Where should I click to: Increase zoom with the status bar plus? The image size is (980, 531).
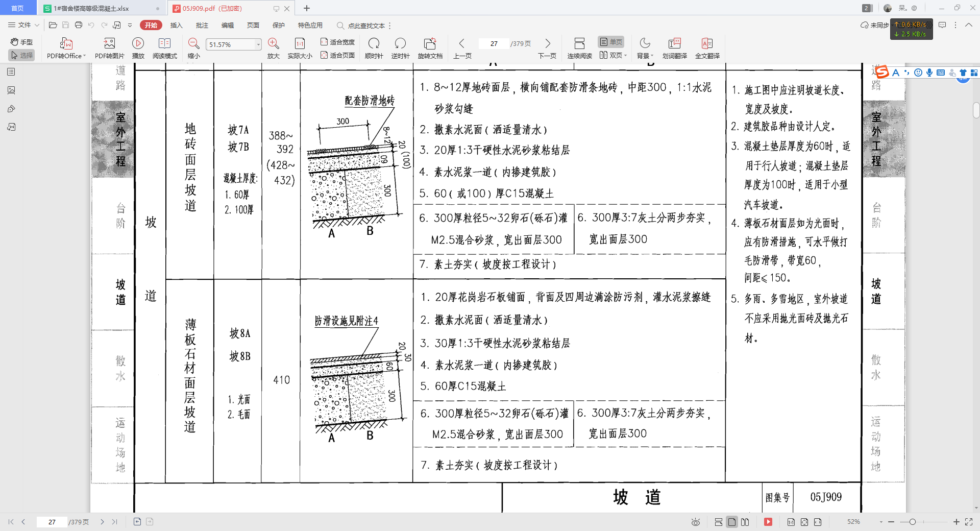tap(957, 522)
